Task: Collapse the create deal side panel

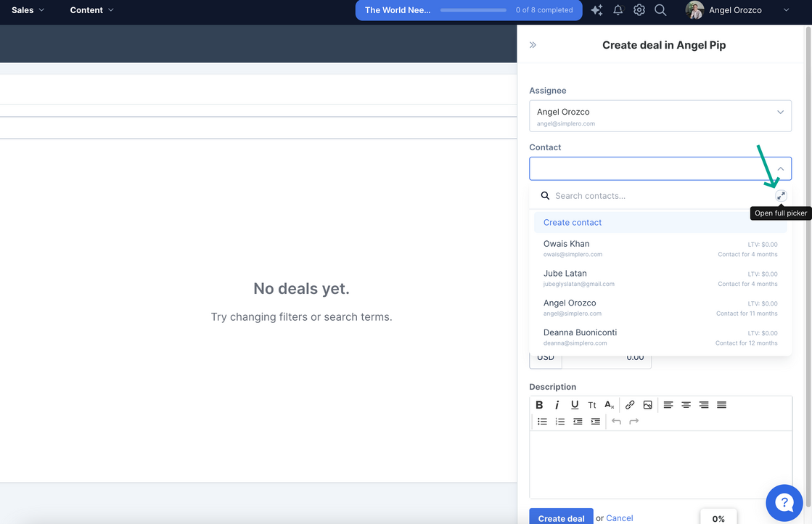Action: (533, 45)
